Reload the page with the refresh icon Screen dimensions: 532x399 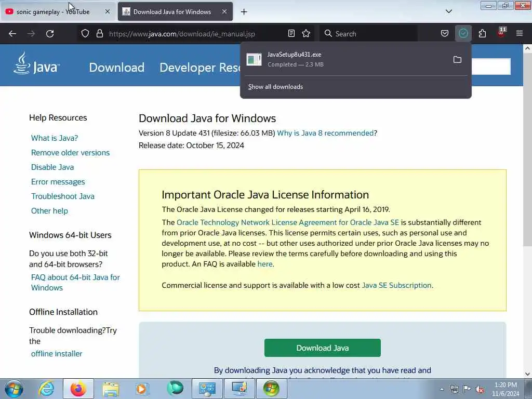[50, 34]
